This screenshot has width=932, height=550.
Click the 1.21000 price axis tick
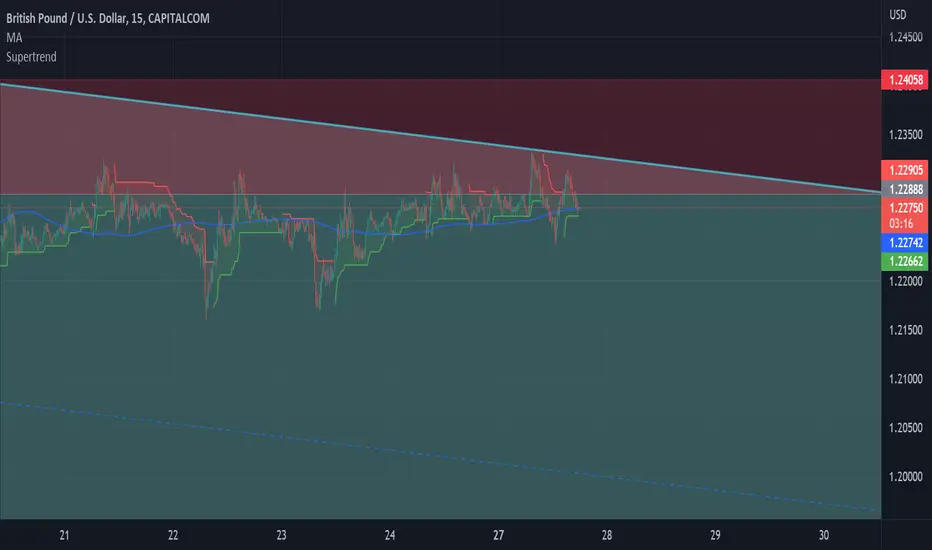point(906,379)
